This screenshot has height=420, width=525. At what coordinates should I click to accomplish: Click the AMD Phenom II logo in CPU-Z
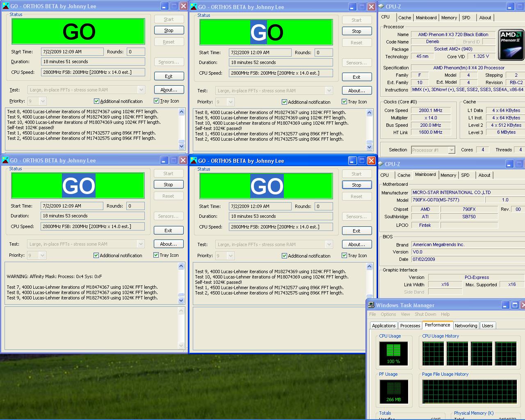click(511, 44)
